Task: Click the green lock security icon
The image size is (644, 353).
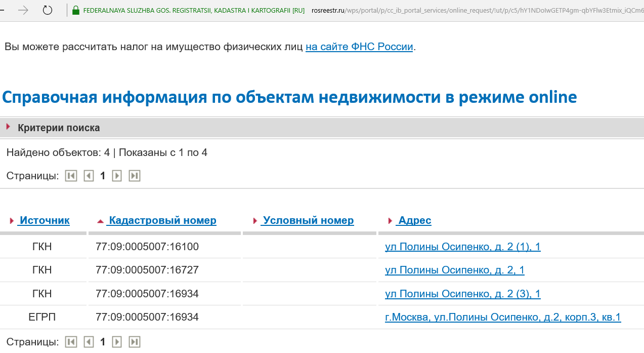Action: (x=76, y=10)
